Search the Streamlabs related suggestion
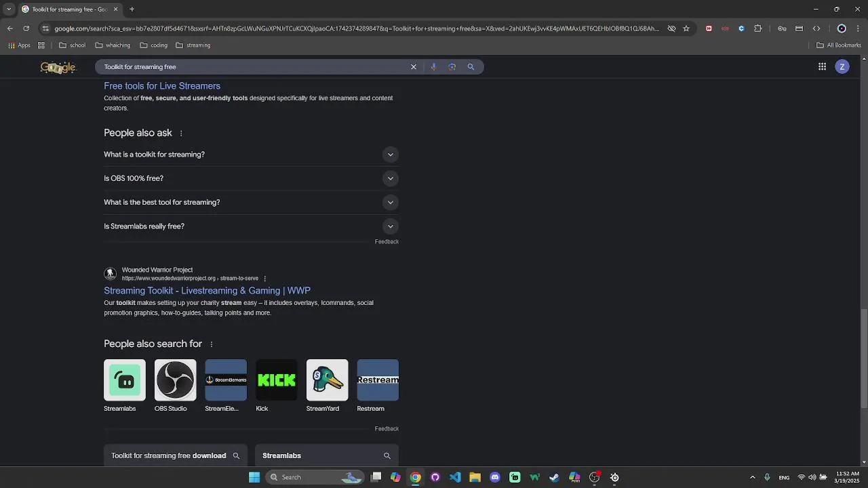 click(x=327, y=455)
